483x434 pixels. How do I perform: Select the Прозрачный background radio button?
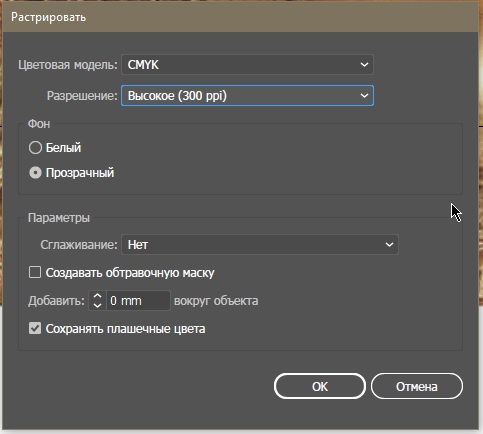35,173
